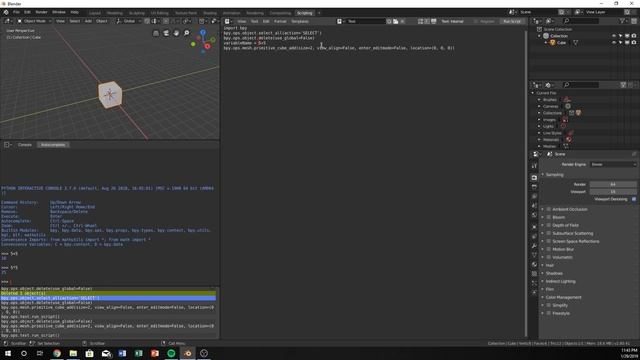Click the blue Z axis of navigation gizmo
640x360 pixels.
click(x=203, y=32)
